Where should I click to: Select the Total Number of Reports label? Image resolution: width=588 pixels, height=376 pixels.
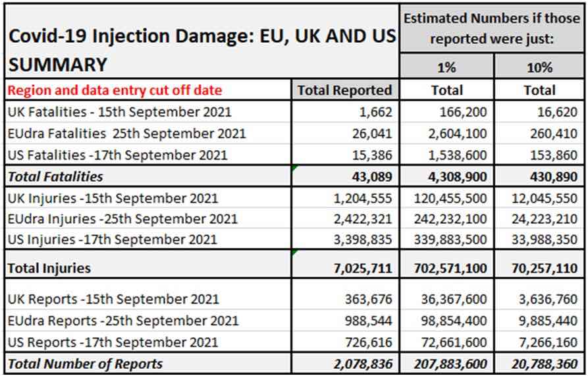(85, 363)
